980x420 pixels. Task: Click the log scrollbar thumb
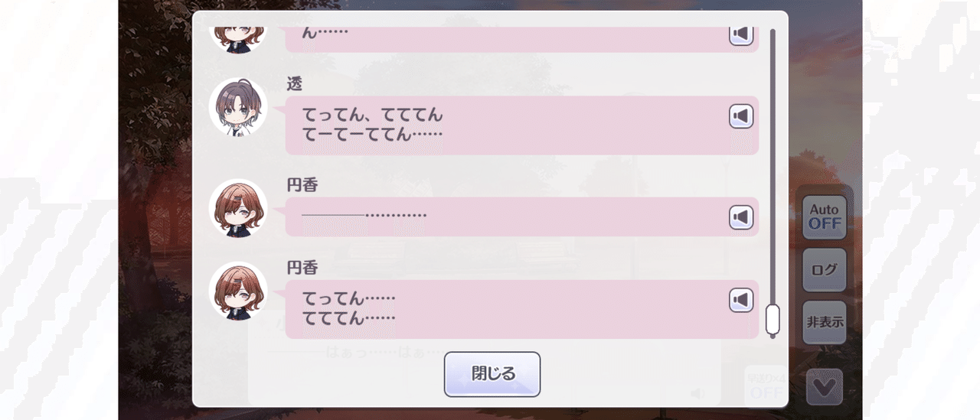coord(773,319)
